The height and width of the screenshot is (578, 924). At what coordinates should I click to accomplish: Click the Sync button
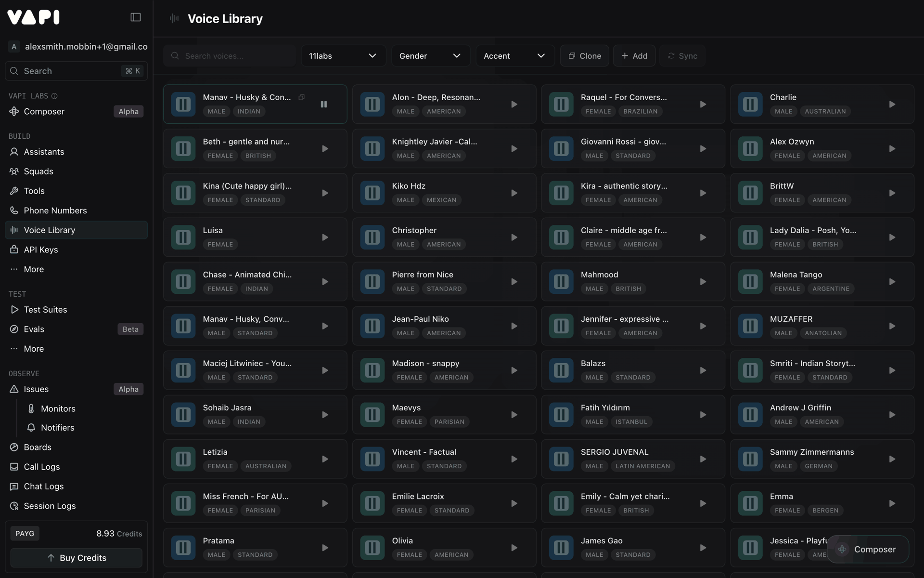682,56
